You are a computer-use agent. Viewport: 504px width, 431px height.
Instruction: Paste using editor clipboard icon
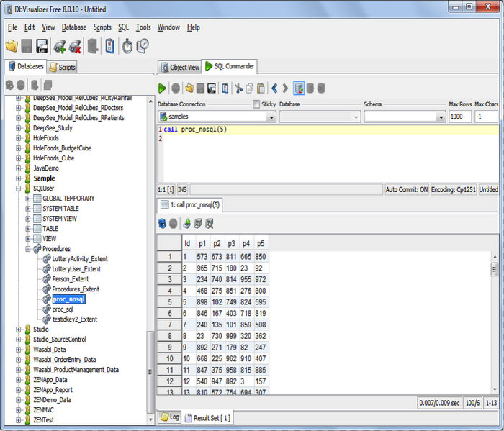(x=261, y=88)
